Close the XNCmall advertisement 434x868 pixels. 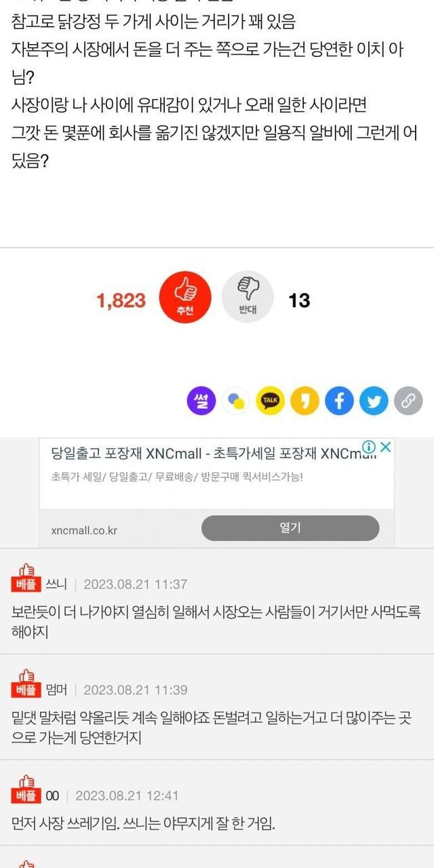[x=385, y=447]
